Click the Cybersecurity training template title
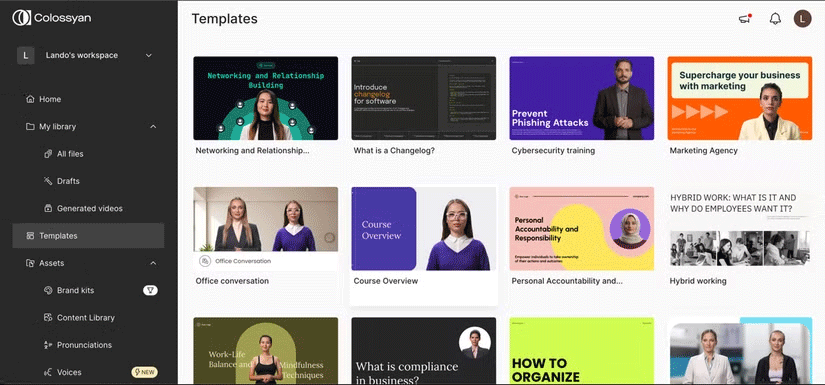This screenshot has height=385, width=825. (x=553, y=150)
